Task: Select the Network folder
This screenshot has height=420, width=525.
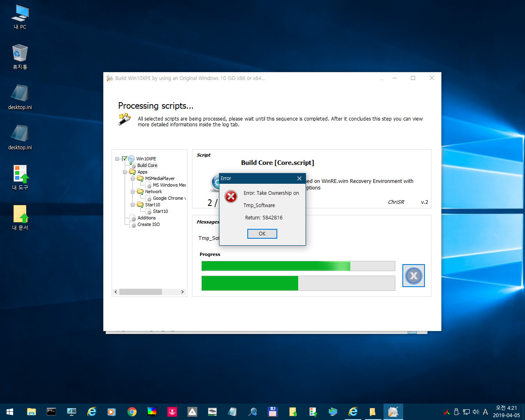Action: [153, 192]
